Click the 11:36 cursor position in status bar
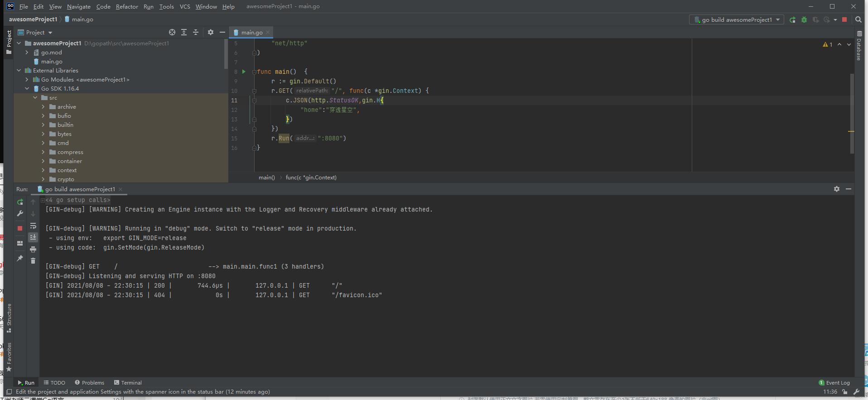The image size is (868, 400). click(830, 392)
